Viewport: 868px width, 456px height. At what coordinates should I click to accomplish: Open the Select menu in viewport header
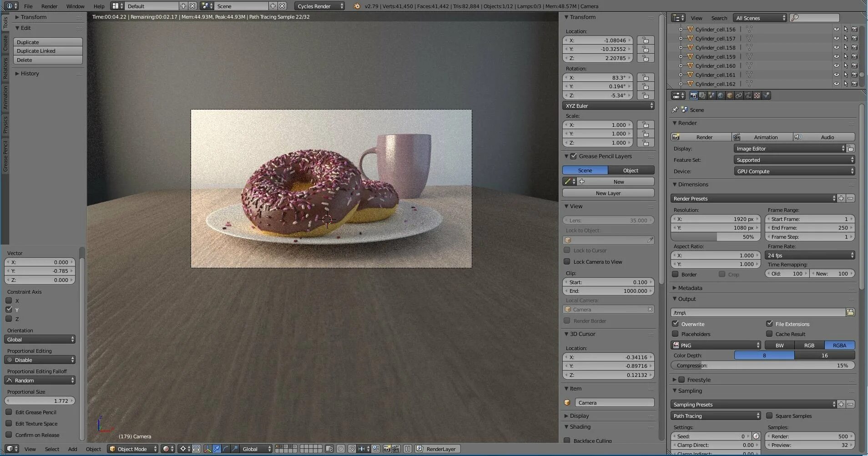pyautogui.click(x=52, y=449)
